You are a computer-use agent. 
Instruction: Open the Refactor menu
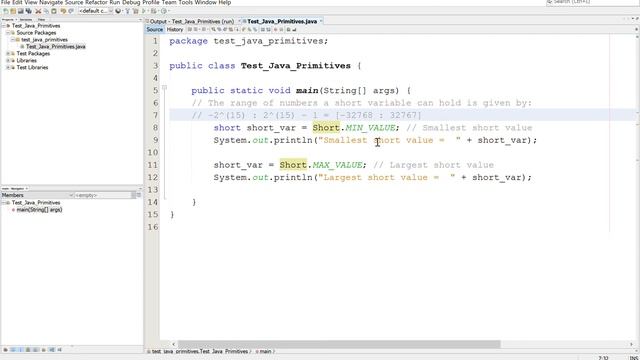tap(96, 2)
